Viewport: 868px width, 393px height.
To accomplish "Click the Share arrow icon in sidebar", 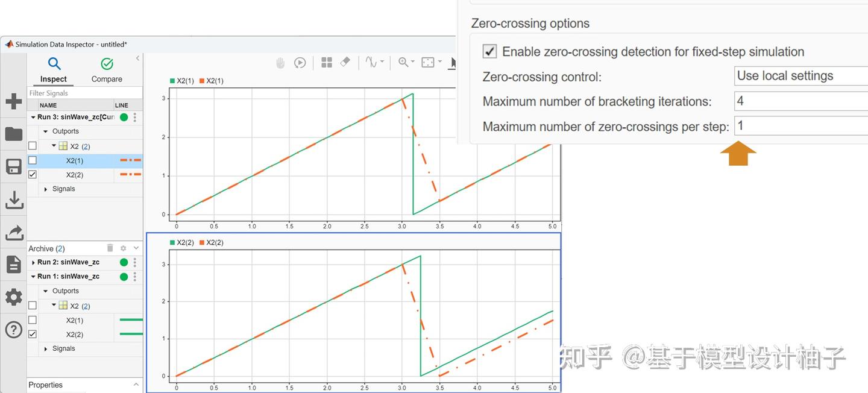I will (13, 232).
